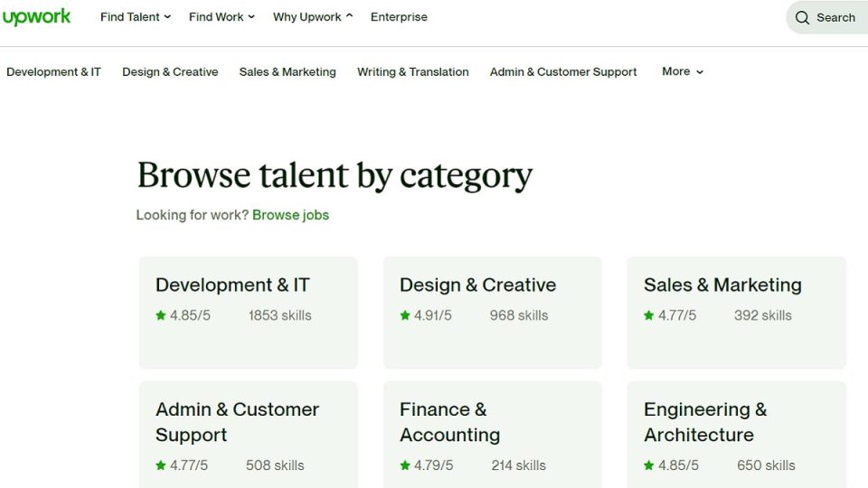Open the Development & IT category card
Screen dimensions: 868x488
point(249,313)
